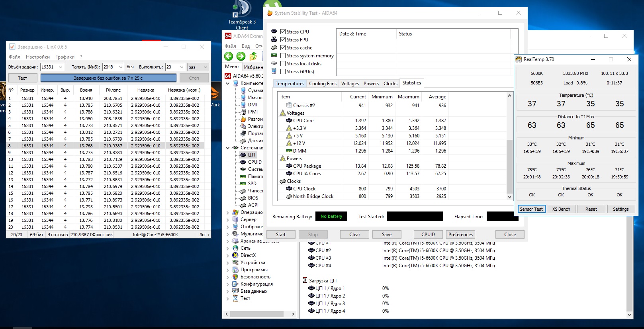Click the Сервер folder icon in tree

[x=235, y=219]
